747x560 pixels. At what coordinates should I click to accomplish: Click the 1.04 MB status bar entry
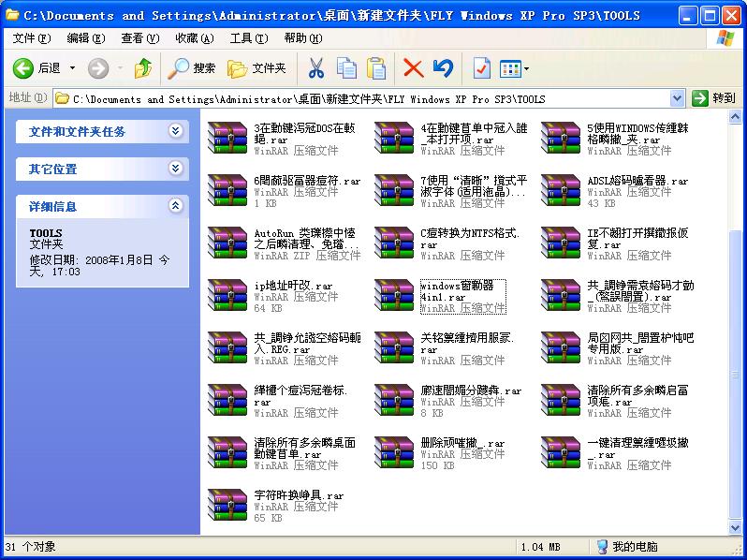point(541,547)
